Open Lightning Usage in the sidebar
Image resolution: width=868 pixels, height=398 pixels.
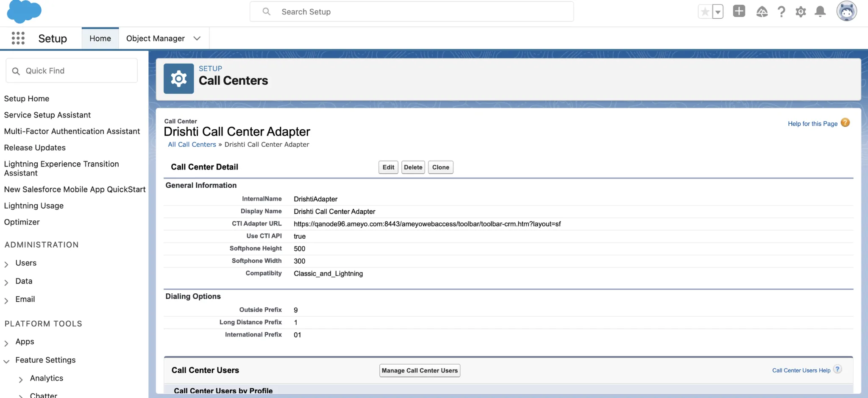point(34,206)
